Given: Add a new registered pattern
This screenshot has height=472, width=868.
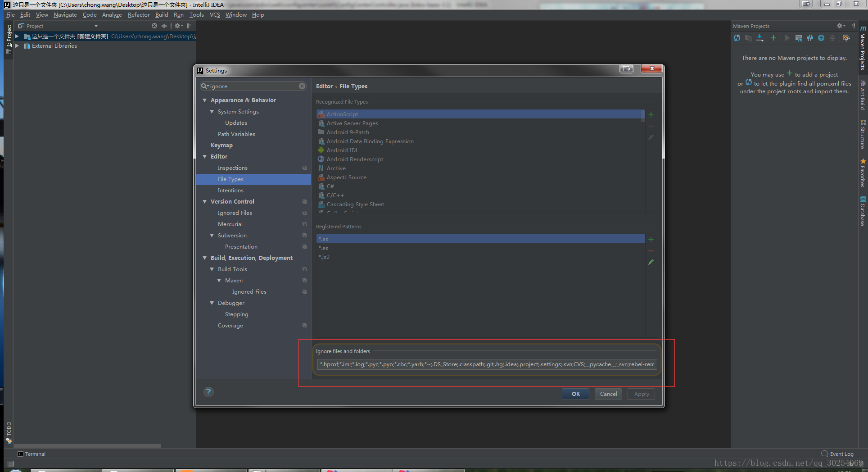Looking at the screenshot, I should pos(651,240).
